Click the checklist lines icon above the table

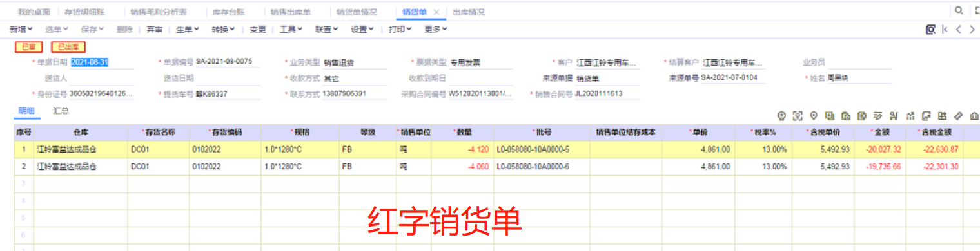point(878,116)
